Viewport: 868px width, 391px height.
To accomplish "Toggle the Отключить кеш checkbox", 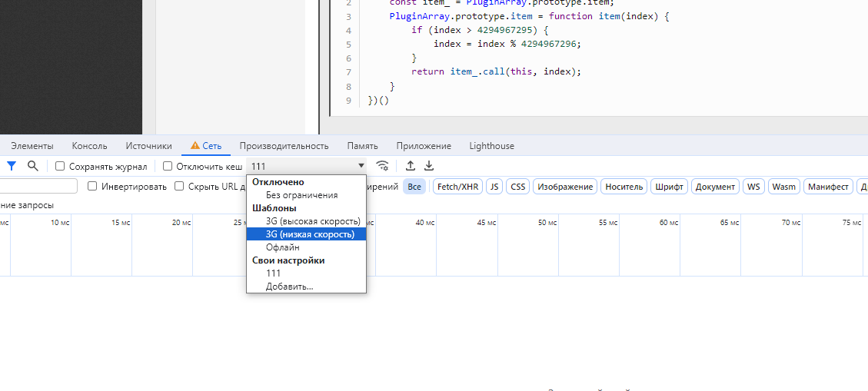I will [168, 167].
